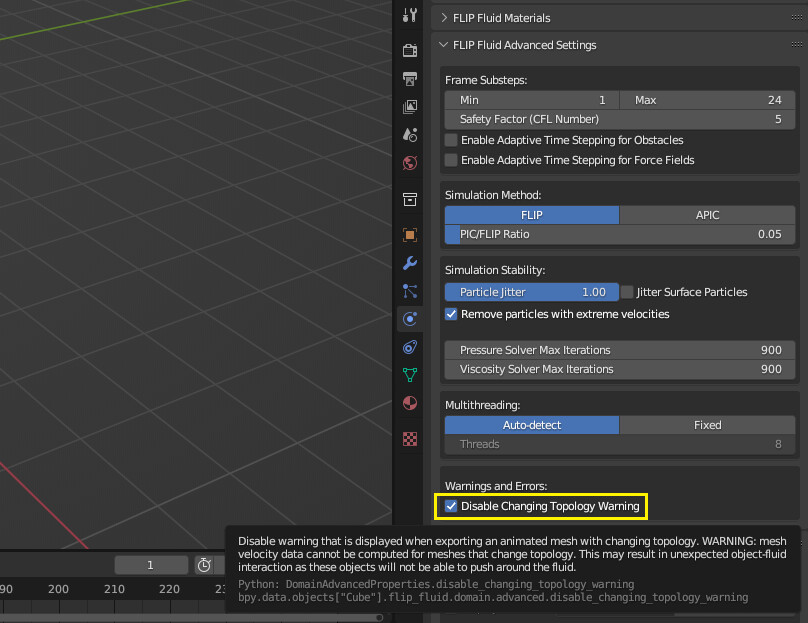Open the Object Data green triangle icon
The image size is (808, 623).
410,375
